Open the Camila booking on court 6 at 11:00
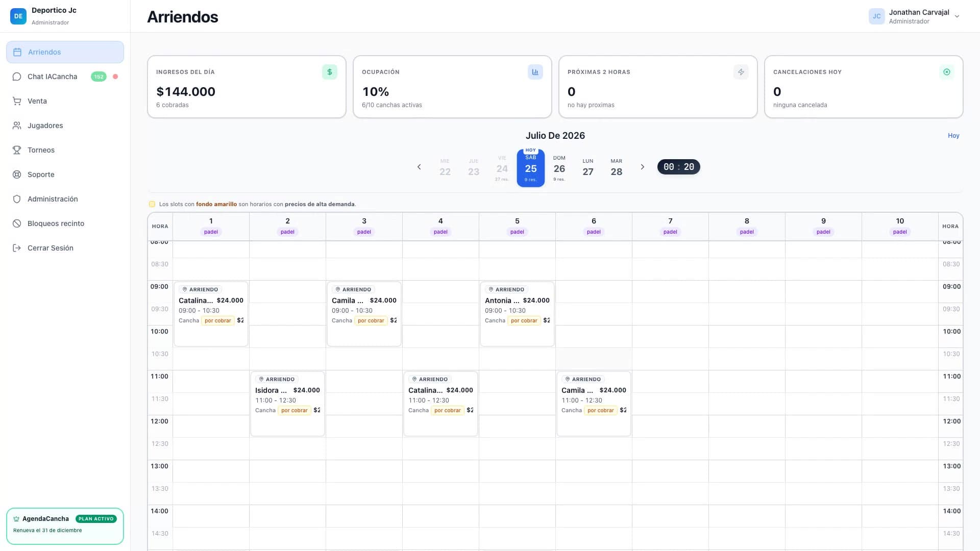Screen dimensions: 980x551 [x=594, y=404]
